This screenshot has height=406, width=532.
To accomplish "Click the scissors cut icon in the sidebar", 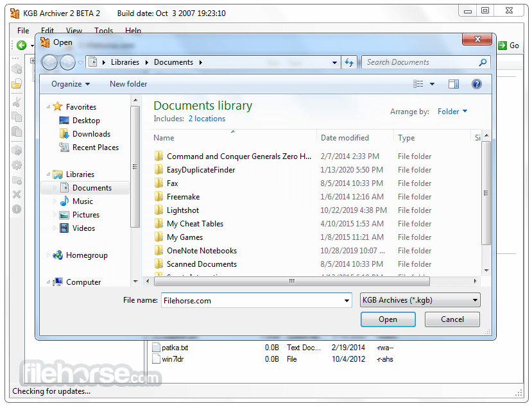I will (17, 102).
